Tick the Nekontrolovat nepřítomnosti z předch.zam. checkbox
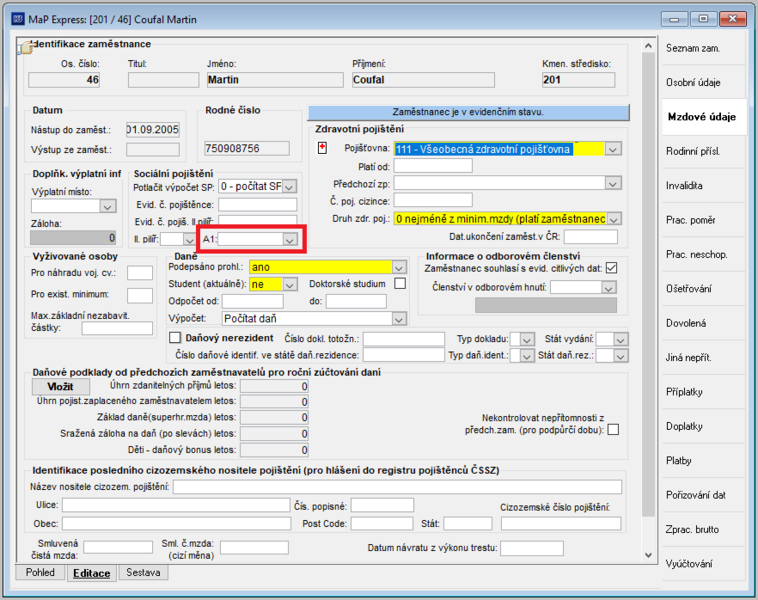 (x=613, y=429)
